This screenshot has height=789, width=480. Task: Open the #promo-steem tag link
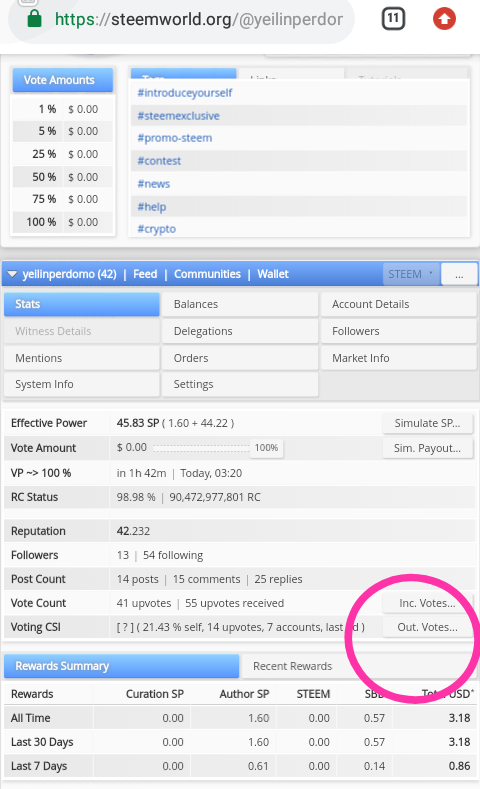175,138
